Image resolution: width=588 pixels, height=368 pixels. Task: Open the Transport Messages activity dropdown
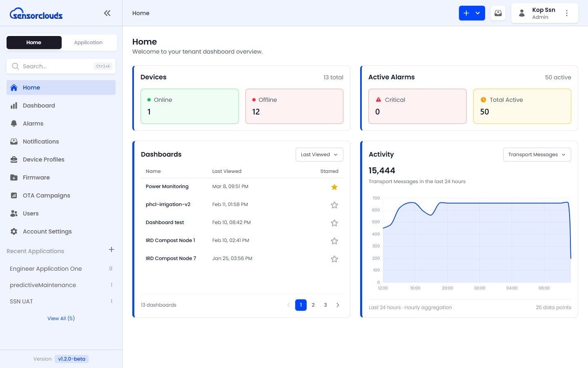click(537, 155)
